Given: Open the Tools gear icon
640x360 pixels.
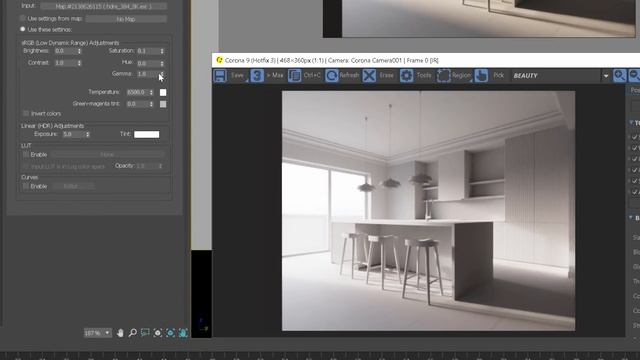Looking at the screenshot, I should [407, 76].
